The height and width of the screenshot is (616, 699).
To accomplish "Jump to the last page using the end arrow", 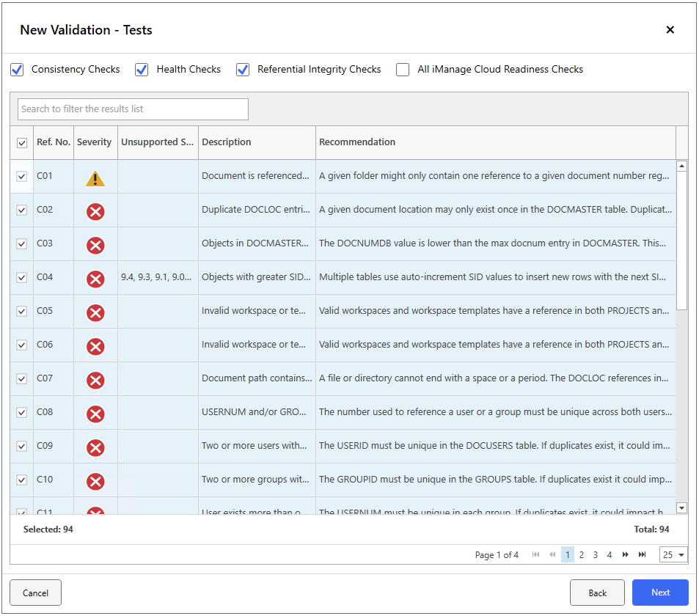I will point(642,554).
